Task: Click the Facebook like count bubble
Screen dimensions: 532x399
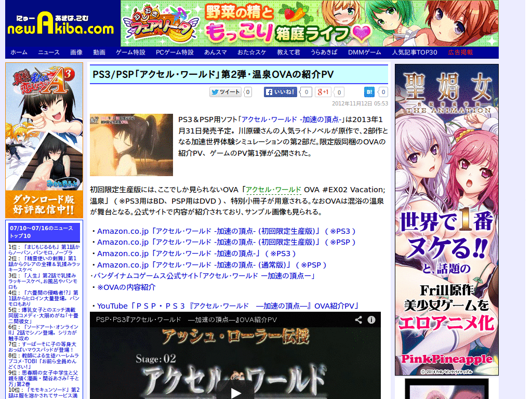Action: (x=306, y=92)
